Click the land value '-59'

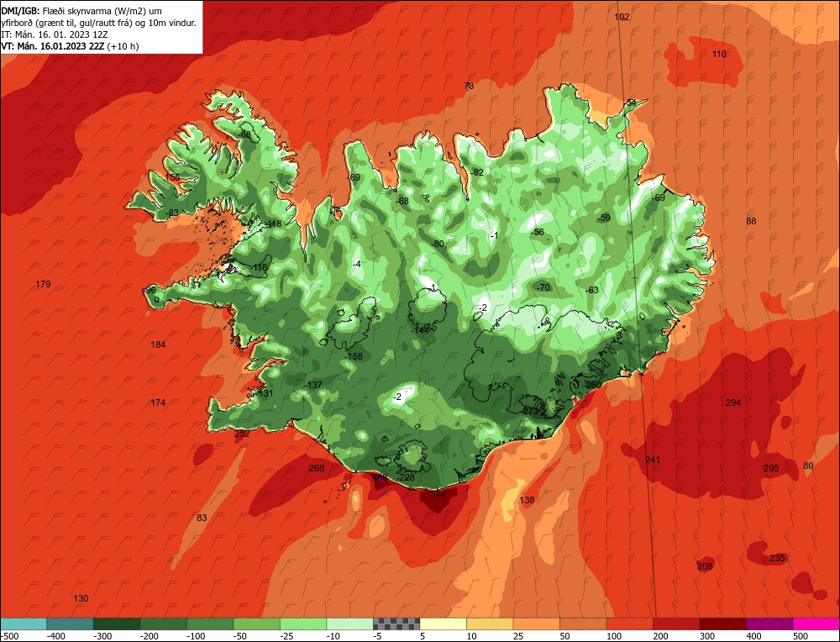point(603,218)
